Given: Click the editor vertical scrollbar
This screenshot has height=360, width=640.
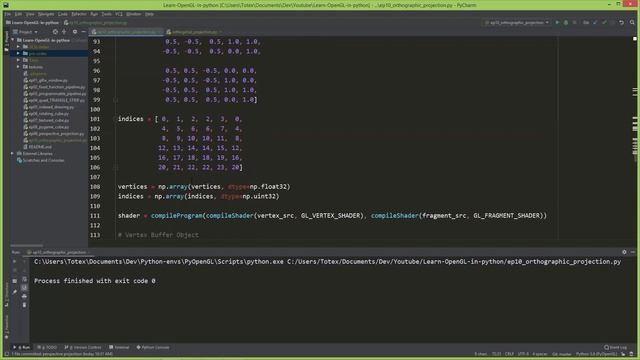Looking at the screenshot, I should (635, 138).
